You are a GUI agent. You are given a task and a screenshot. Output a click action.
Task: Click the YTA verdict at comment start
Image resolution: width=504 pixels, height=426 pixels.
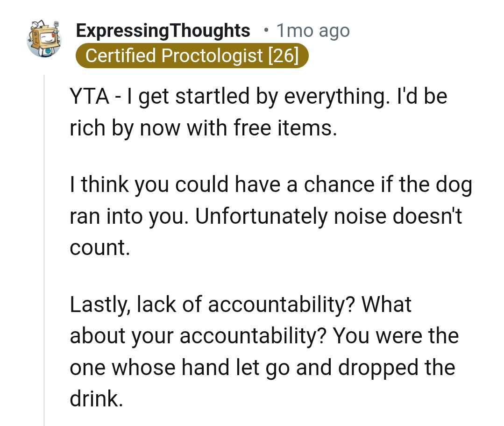89,96
